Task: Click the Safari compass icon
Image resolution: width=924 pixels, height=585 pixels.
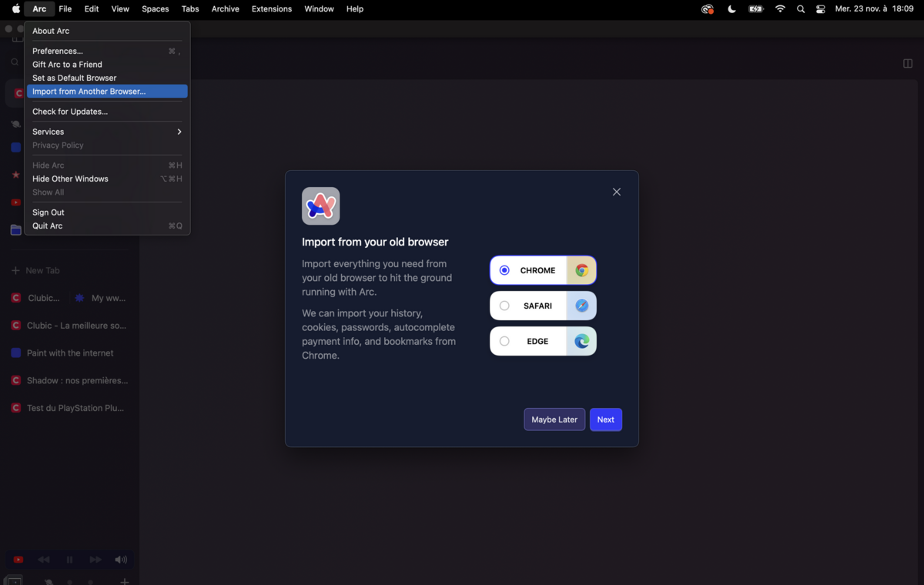Action: click(x=582, y=306)
